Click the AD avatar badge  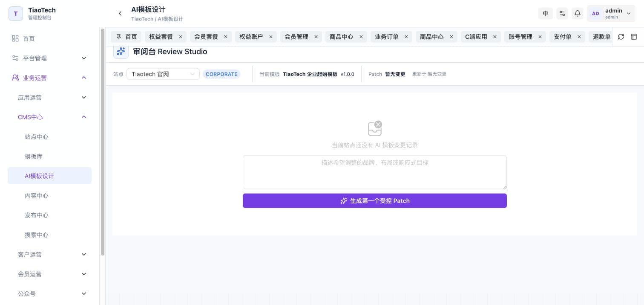(595, 14)
